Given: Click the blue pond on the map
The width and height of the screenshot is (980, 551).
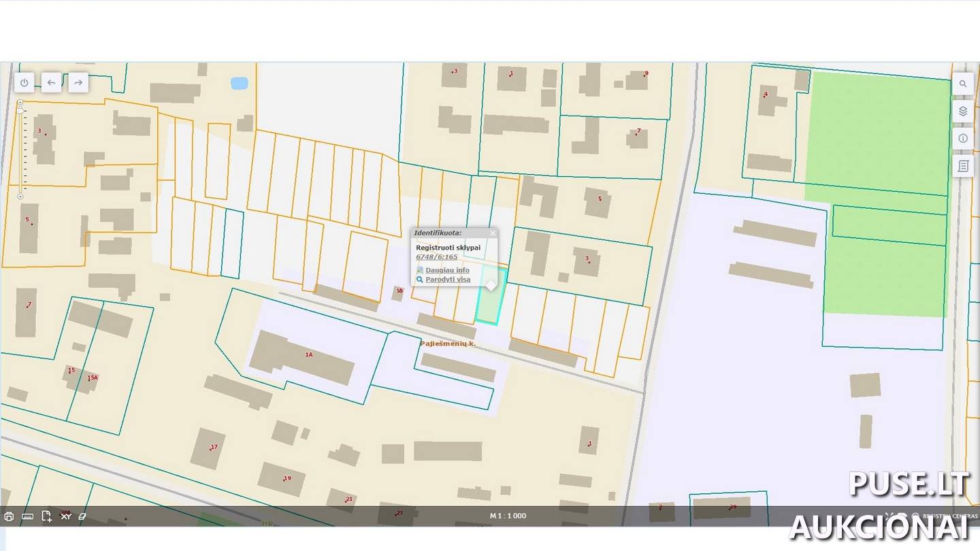Looking at the screenshot, I should pos(239,84).
